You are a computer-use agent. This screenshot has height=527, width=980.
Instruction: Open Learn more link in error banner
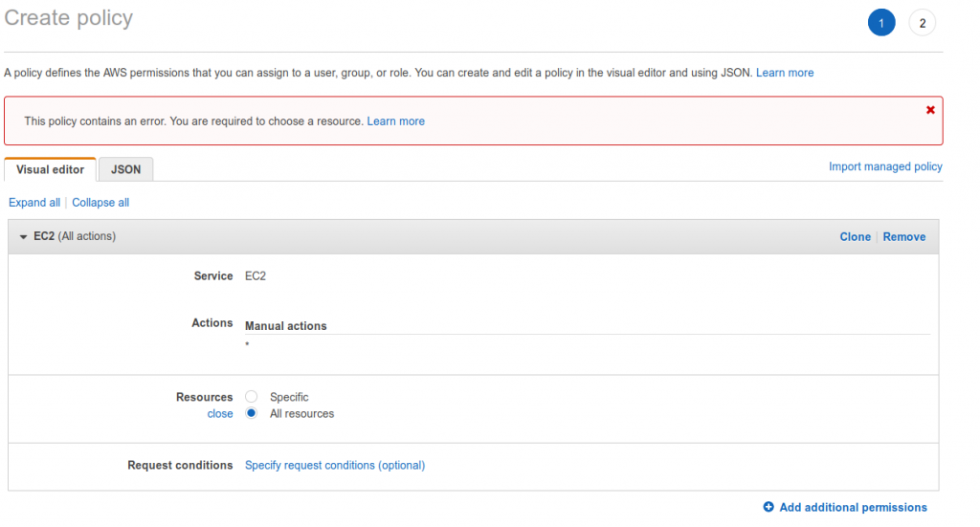(395, 121)
